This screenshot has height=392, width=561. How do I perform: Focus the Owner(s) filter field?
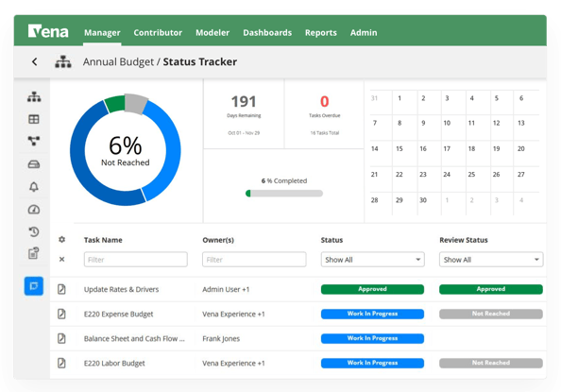(254, 260)
